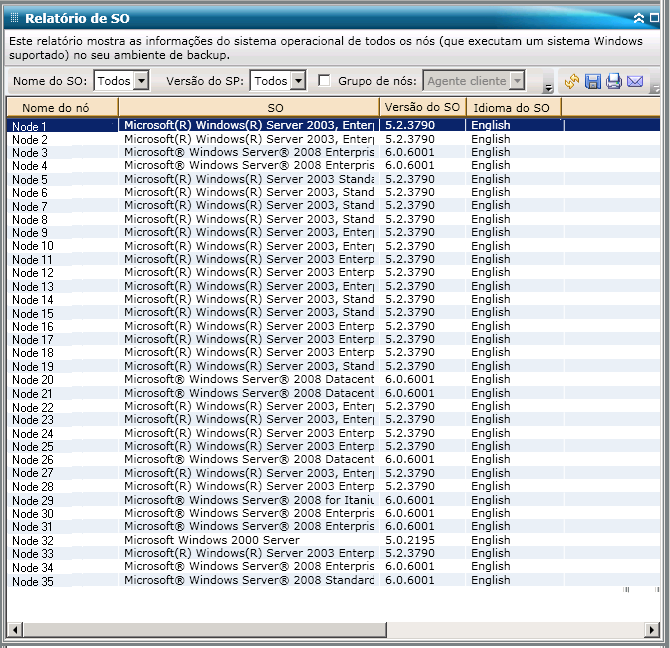Click the refresh report icon
This screenshot has height=648, width=670.
(571, 81)
